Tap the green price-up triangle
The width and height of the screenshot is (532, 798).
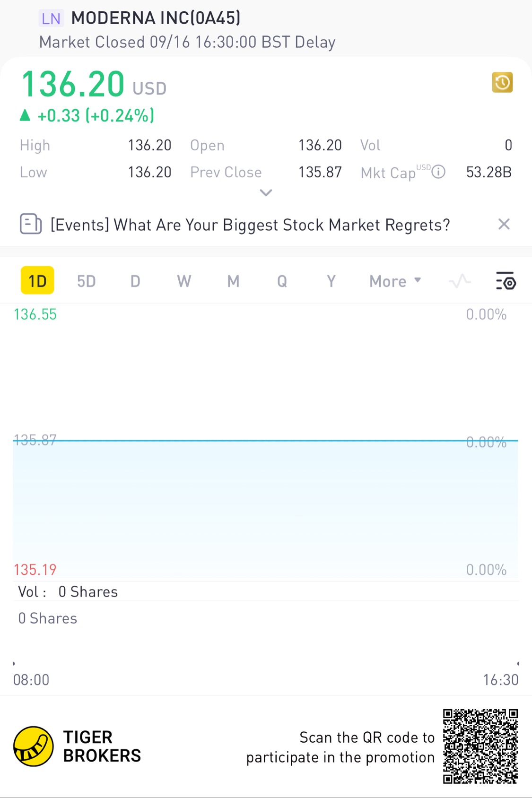click(x=25, y=115)
